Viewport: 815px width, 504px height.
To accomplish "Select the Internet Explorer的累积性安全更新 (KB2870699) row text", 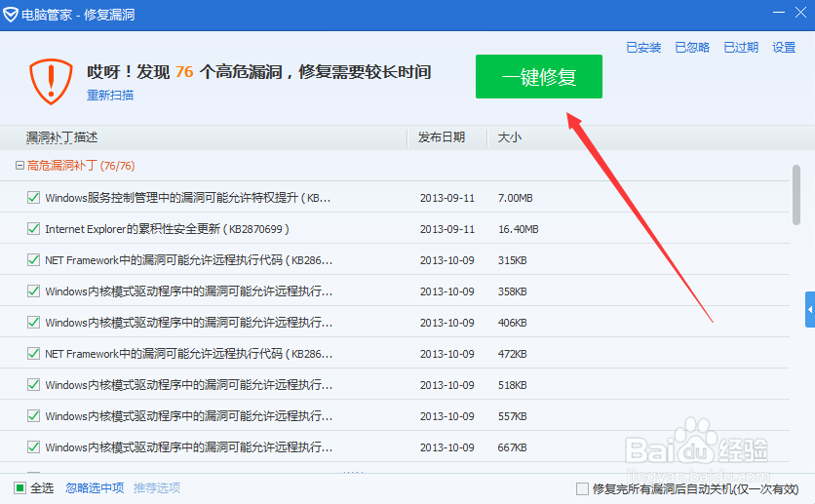I will pos(168,229).
